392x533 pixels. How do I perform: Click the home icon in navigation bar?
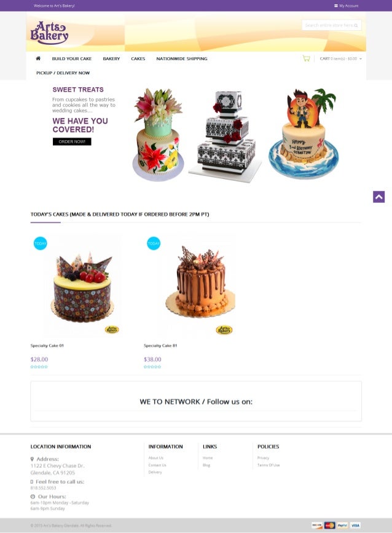(x=38, y=58)
